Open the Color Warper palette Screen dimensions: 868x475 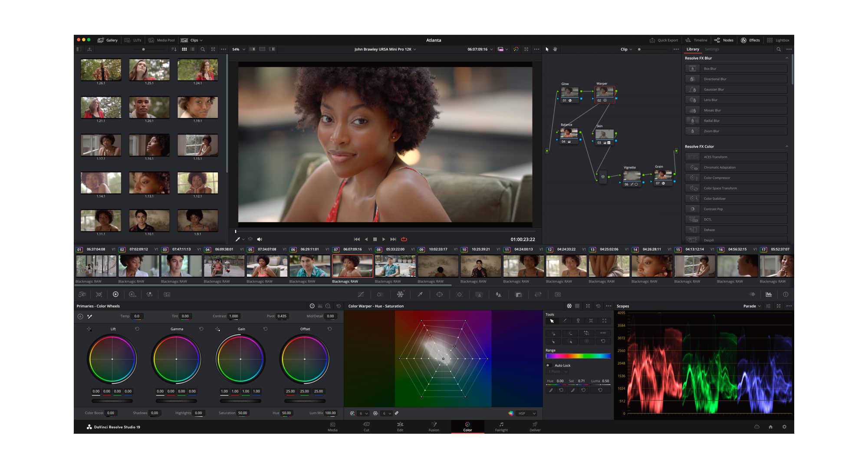[401, 294]
